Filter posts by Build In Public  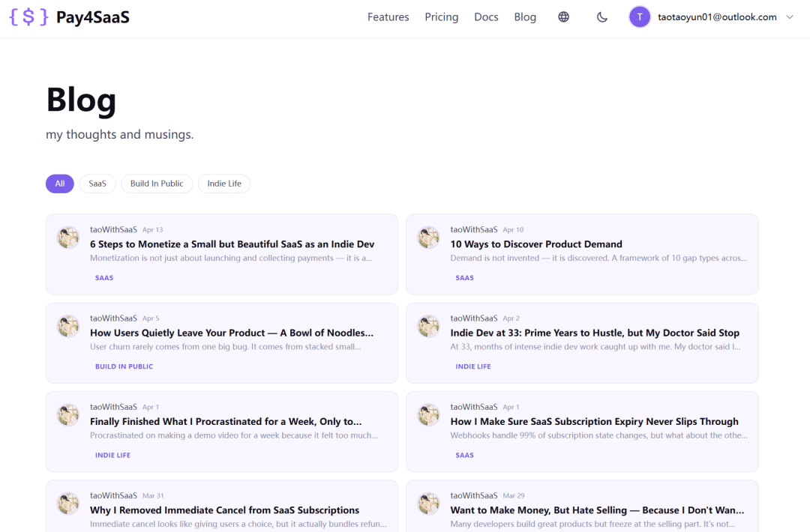157,184
